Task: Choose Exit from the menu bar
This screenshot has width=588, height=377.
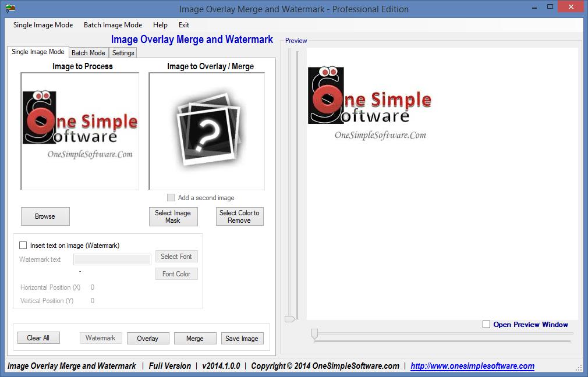Action: click(184, 25)
